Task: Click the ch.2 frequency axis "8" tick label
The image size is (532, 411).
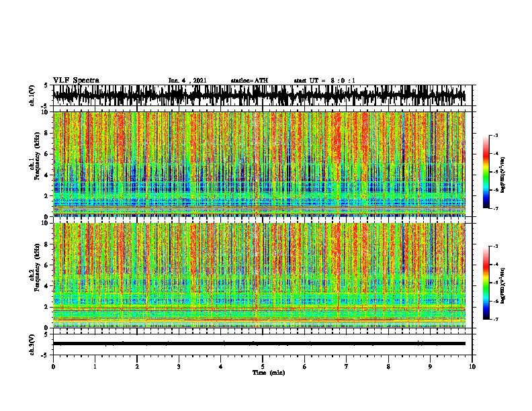Action: point(46,244)
